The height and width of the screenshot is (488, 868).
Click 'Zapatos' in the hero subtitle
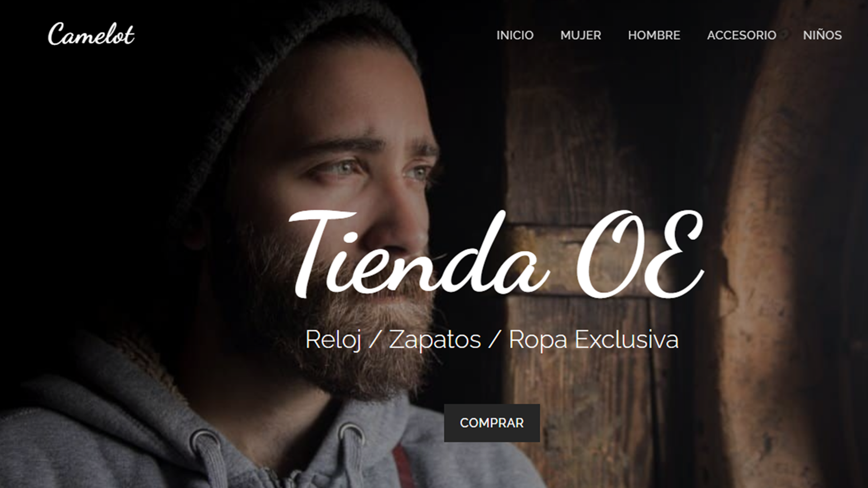434,339
